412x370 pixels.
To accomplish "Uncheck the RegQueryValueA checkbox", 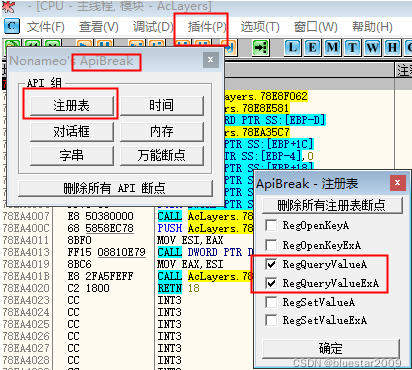I will [x=271, y=264].
